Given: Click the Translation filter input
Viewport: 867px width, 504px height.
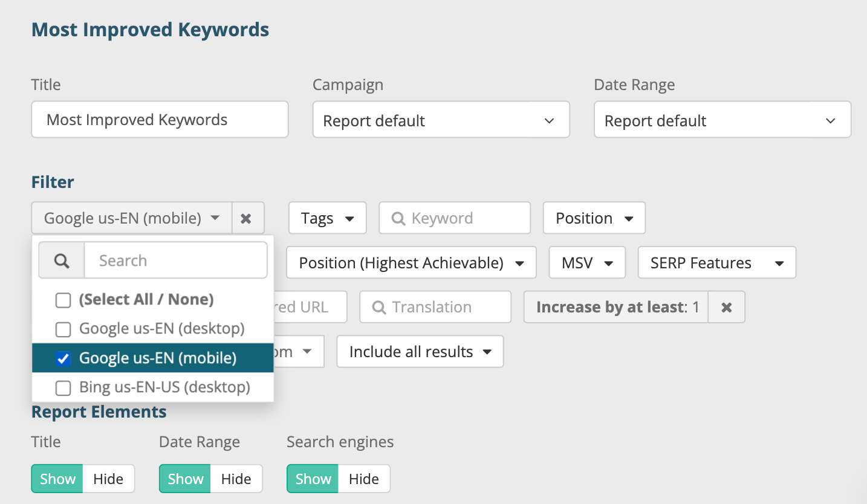Looking at the screenshot, I should (435, 307).
